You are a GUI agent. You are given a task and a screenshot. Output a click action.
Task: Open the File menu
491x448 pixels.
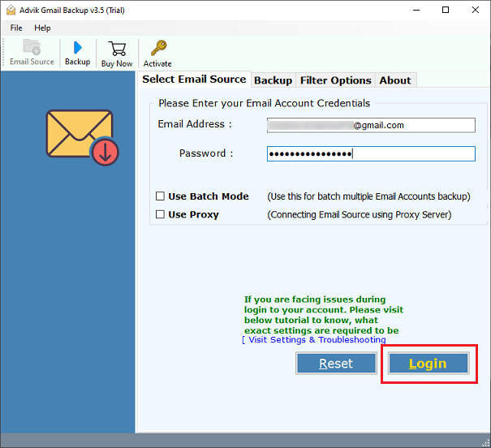pos(16,28)
